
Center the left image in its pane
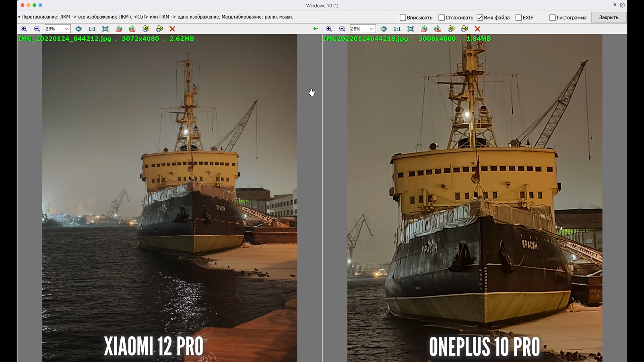[78, 29]
